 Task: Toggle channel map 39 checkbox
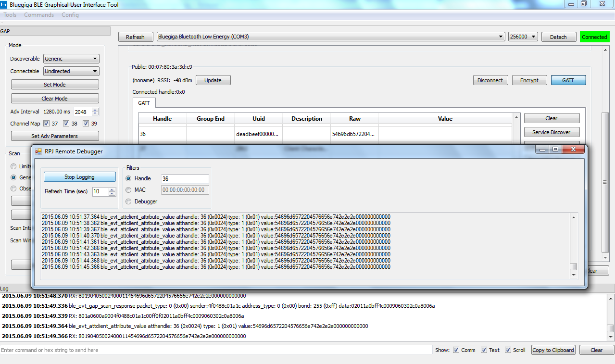86,124
